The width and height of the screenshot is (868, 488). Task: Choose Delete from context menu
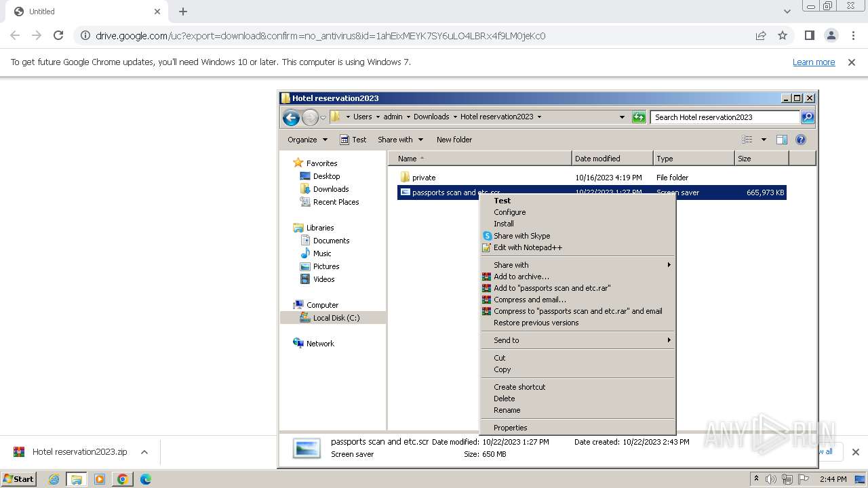[505, 399]
